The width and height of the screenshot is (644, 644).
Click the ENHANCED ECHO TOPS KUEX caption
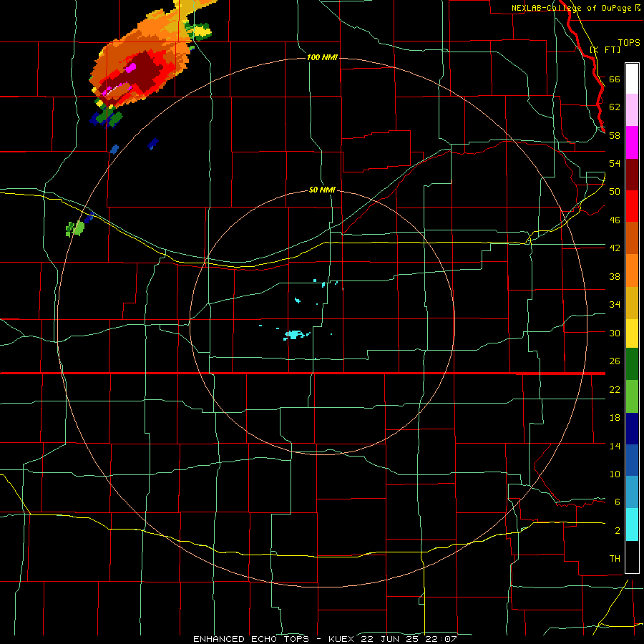click(325, 639)
